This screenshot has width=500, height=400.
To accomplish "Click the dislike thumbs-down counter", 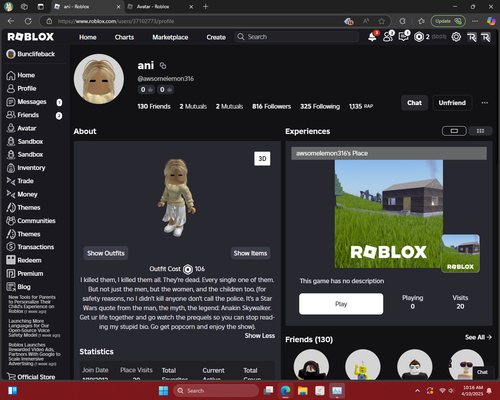I will (166, 90).
